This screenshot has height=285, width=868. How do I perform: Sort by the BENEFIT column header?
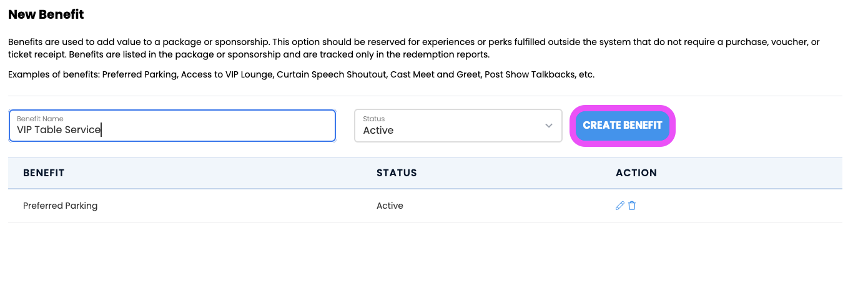[44, 172]
